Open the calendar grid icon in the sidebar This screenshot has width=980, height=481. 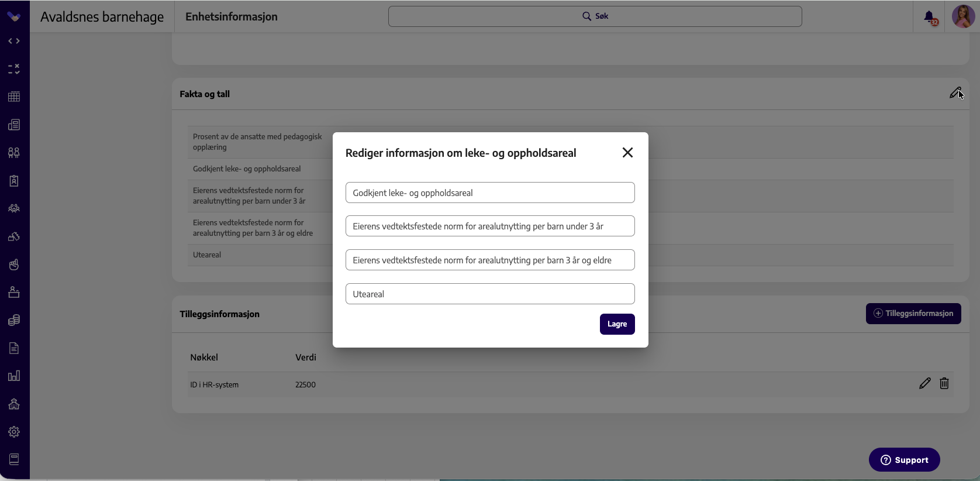[14, 97]
